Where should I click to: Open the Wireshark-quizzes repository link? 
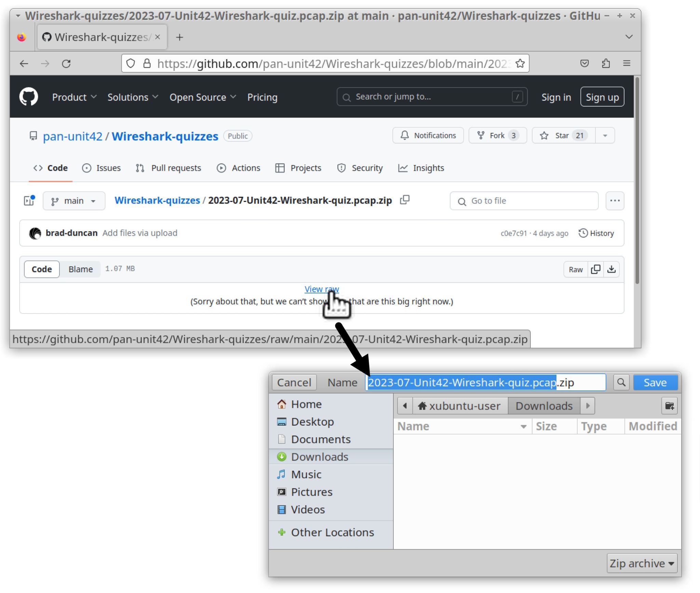pos(165,136)
